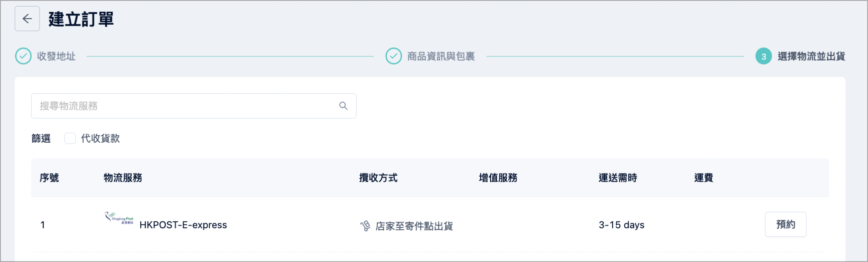Select the 選擇物流並出貨 step
Screen dimensions: 868x262
pyautogui.click(x=811, y=56)
